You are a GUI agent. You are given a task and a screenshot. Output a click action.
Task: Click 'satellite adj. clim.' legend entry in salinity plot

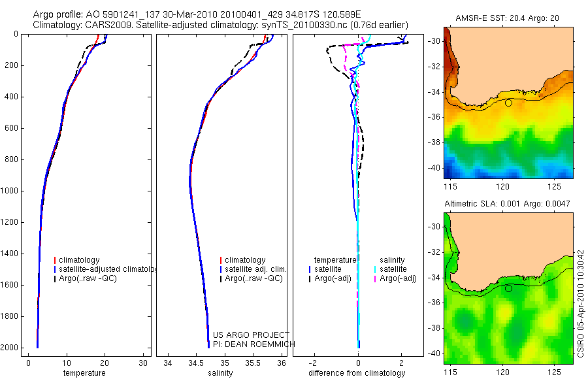tap(253, 269)
